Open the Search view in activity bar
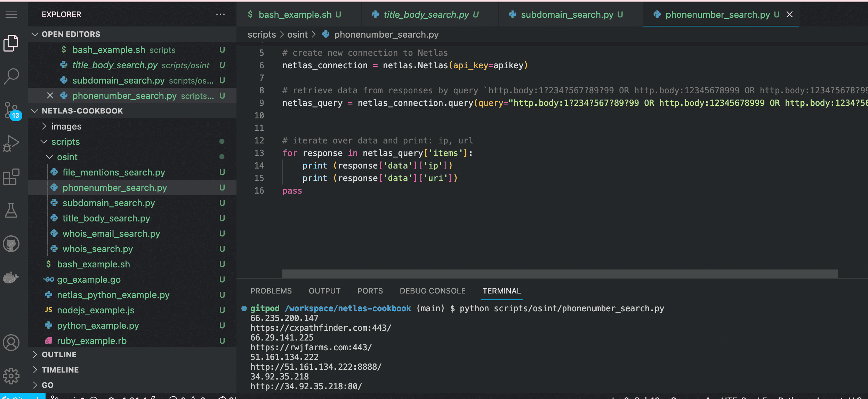 [x=11, y=76]
